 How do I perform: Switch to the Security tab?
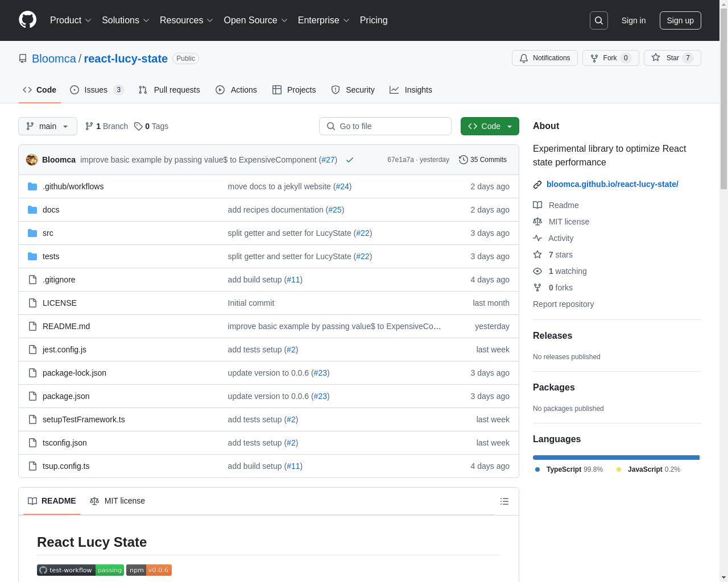[x=353, y=90]
